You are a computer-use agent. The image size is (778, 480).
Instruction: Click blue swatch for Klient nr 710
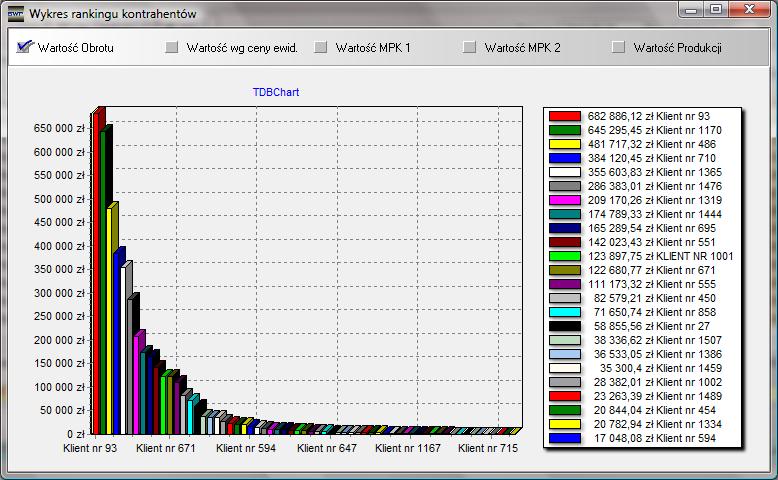[565, 158]
